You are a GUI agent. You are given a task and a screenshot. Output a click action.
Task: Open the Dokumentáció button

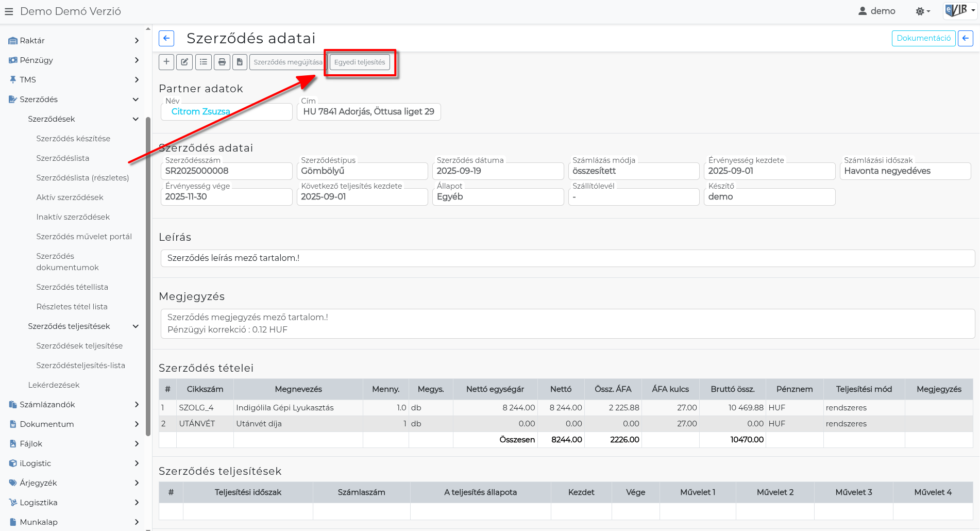click(x=923, y=38)
